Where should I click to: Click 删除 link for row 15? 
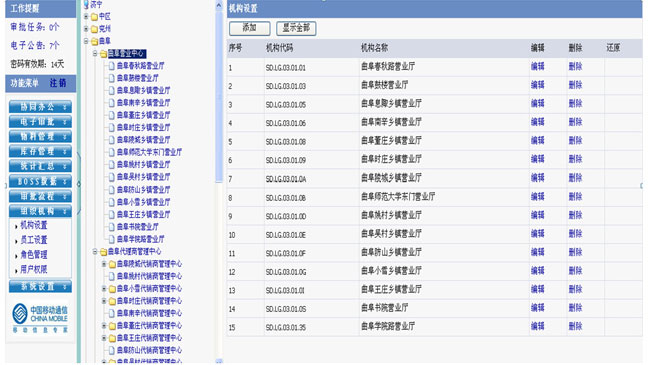click(575, 326)
